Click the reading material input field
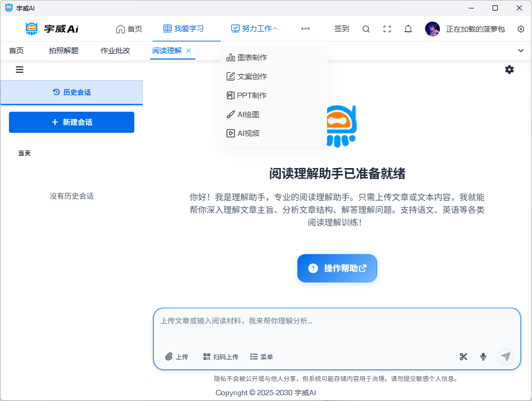532x401 pixels. 337,327
